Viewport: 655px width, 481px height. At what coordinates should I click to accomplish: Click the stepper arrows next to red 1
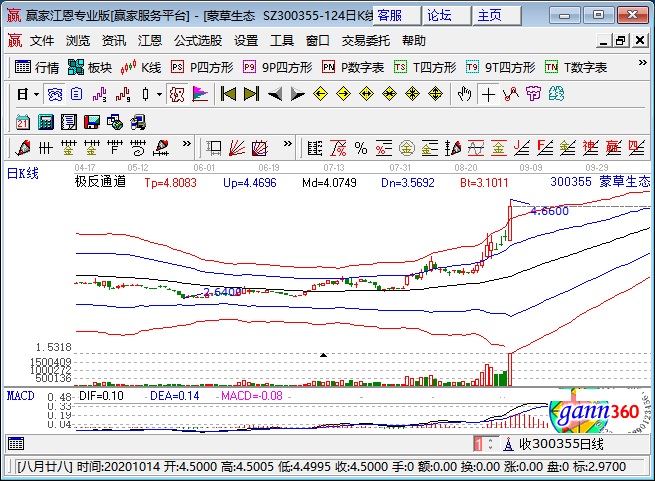coord(490,443)
